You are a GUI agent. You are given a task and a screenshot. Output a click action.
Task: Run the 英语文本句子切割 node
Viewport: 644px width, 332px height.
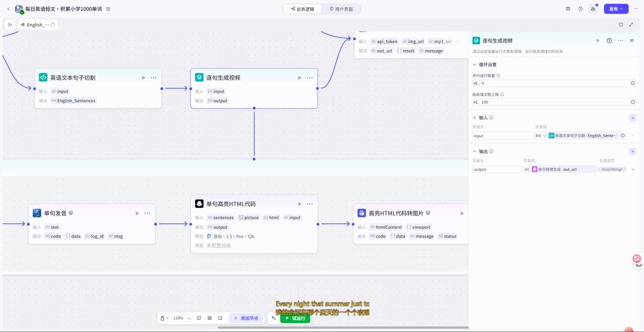point(143,78)
